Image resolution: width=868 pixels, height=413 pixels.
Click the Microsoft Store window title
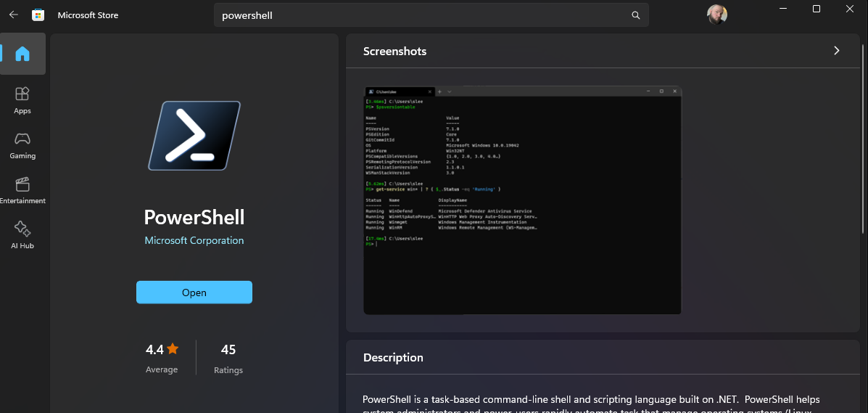click(x=88, y=15)
